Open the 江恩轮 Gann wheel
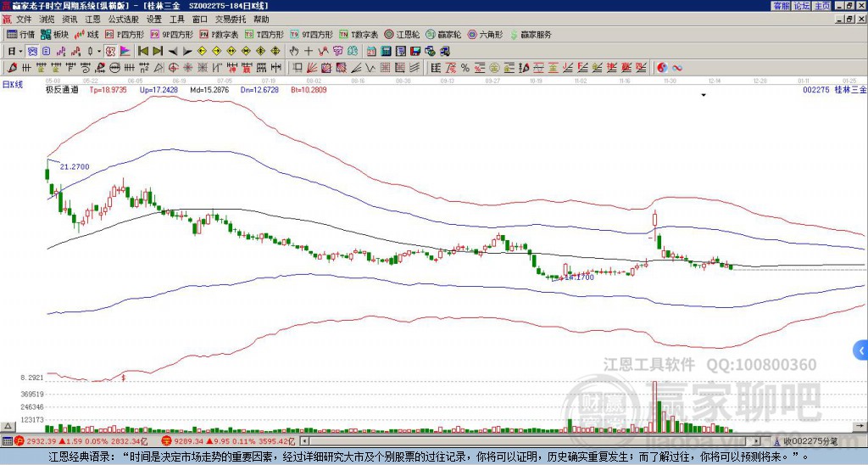This screenshot has width=868, height=465. (401, 34)
